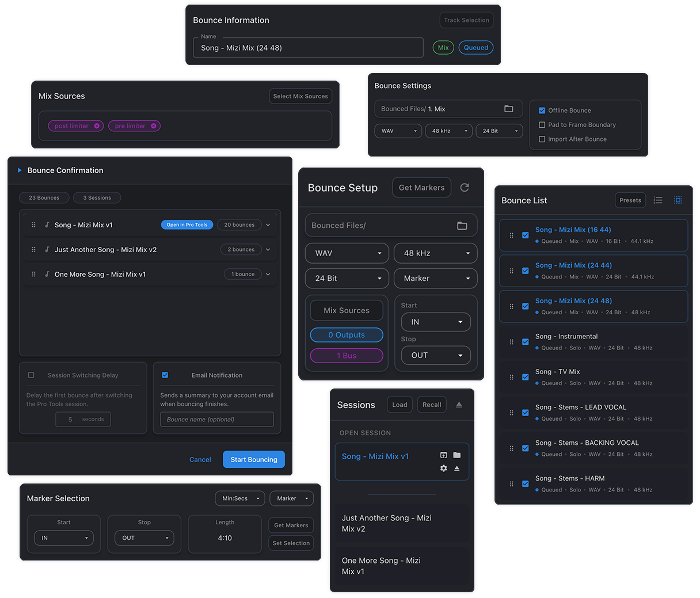Open Min:Secs dropdown in Marker Selection
This screenshot has width=700, height=598.
point(241,498)
